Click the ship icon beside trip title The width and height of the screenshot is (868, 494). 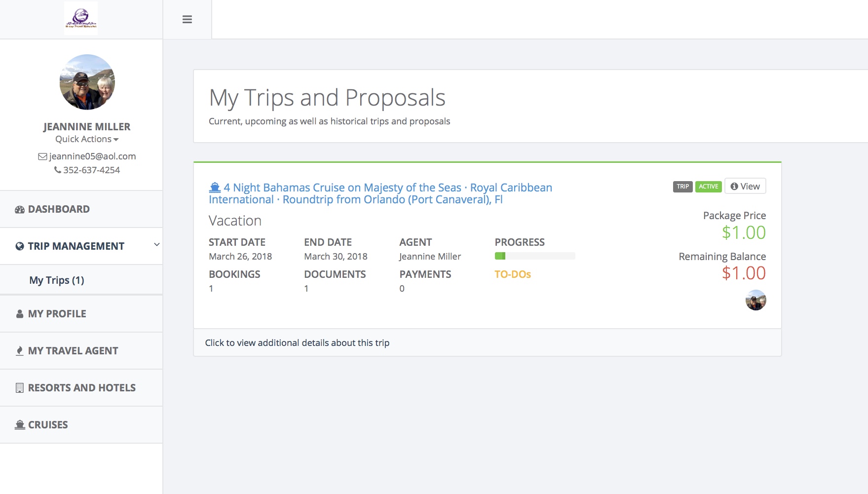coord(215,188)
